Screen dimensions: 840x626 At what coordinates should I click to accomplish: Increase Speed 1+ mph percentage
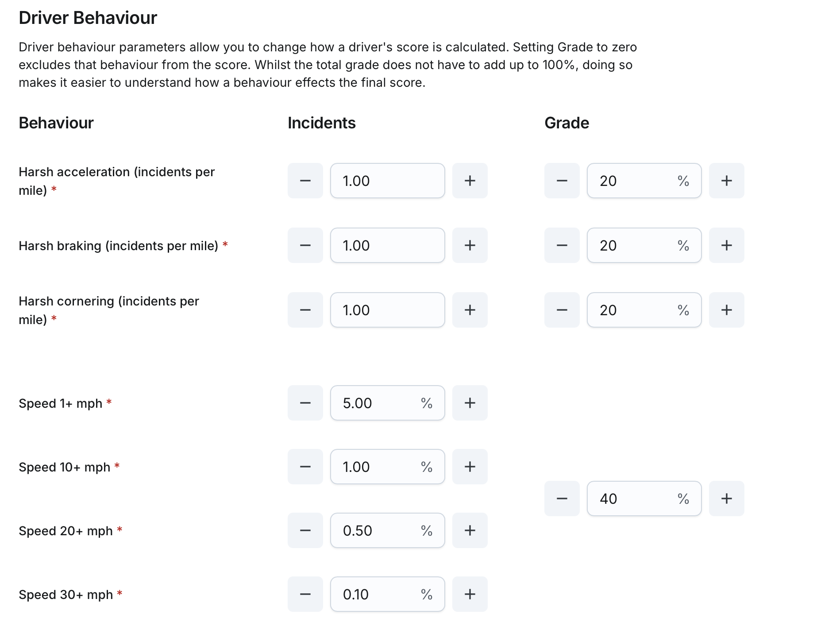click(x=470, y=403)
